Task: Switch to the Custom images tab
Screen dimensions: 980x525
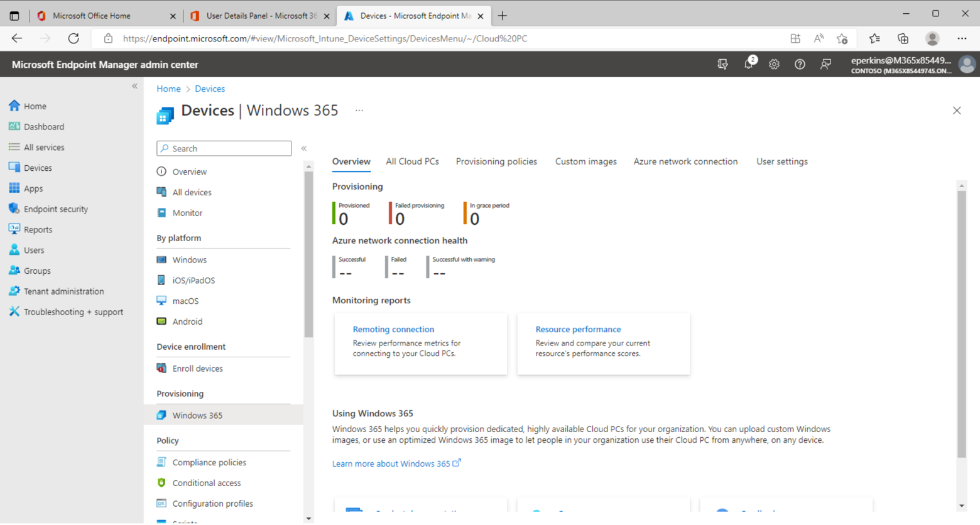Action: [585, 161]
